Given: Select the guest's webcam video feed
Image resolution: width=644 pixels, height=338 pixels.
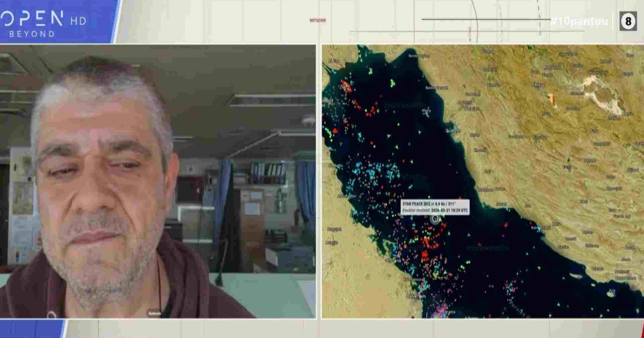Looking at the screenshot, I should coord(158,181).
